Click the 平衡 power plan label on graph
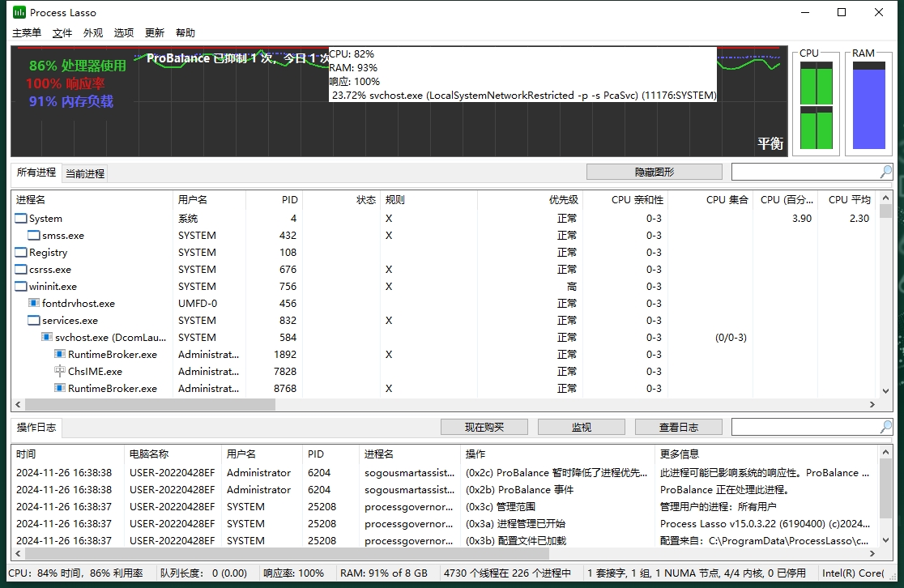The width and height of the screenshot is (904, 588). tap(770, 143)
